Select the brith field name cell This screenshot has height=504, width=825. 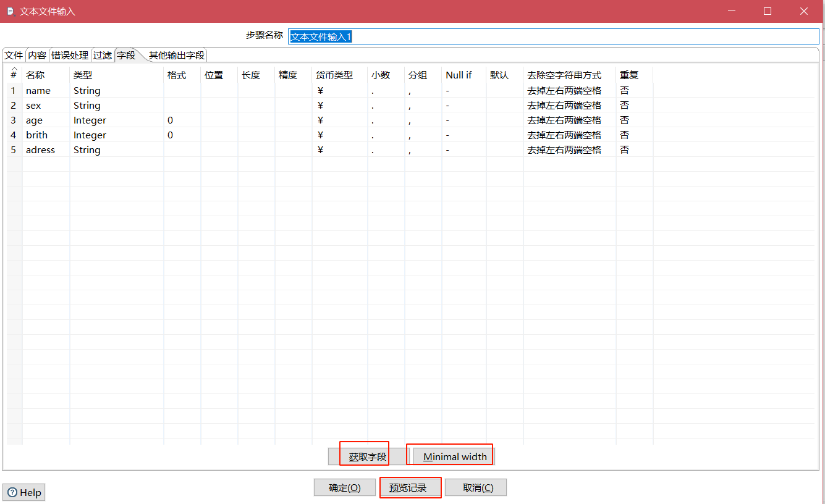(x=36, y=135)
